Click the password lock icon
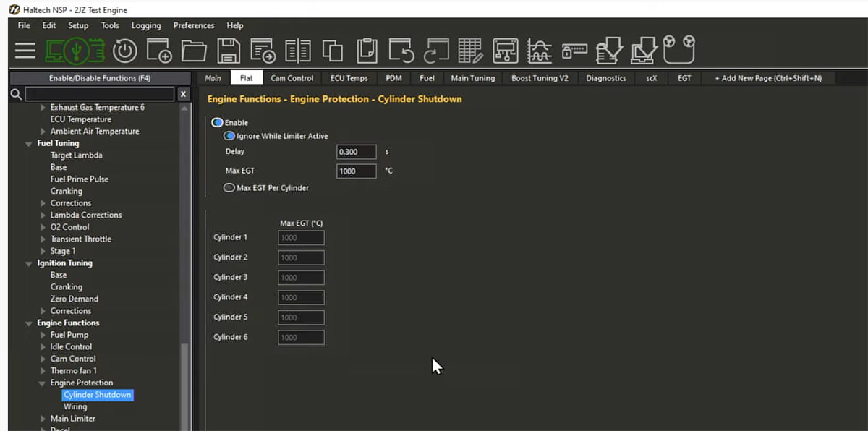Image resolution: width=868 pixels, height=431 pixels. pos(575,51)
